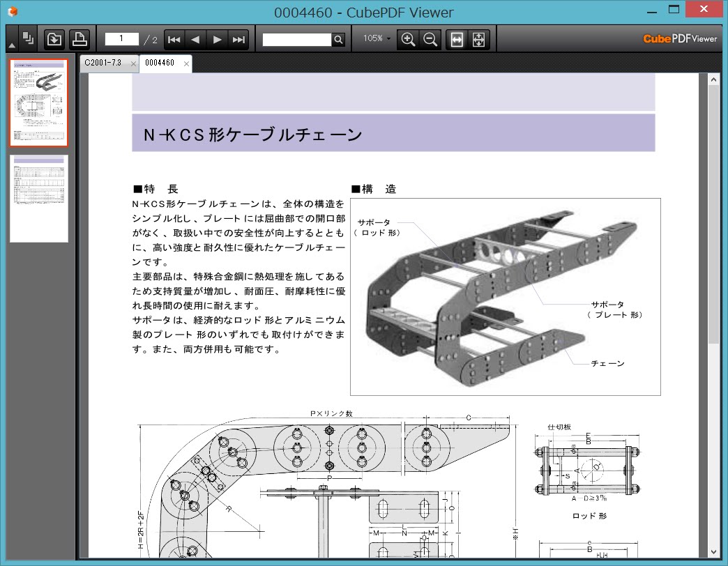Screen dimensions: 728x566
Task: Toggle the thumbnail panel layout icon
Action: click(28, 38)
